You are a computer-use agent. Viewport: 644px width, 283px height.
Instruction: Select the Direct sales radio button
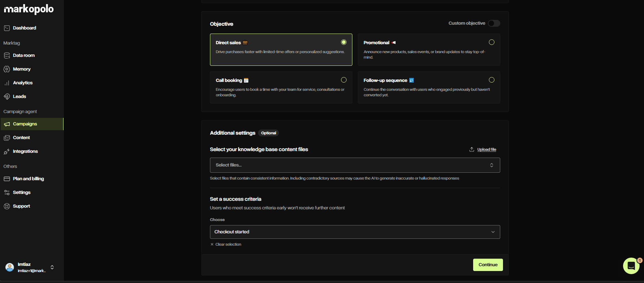(344, 42)
